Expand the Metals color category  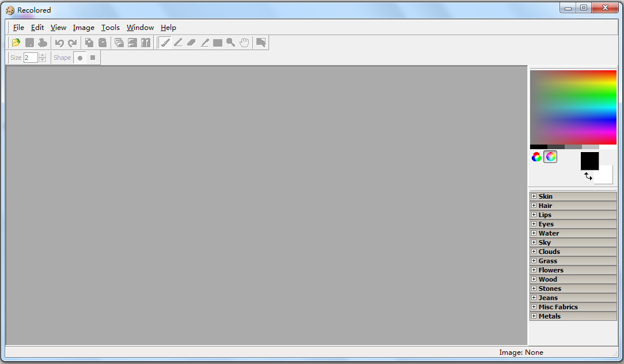pos(534,316)
